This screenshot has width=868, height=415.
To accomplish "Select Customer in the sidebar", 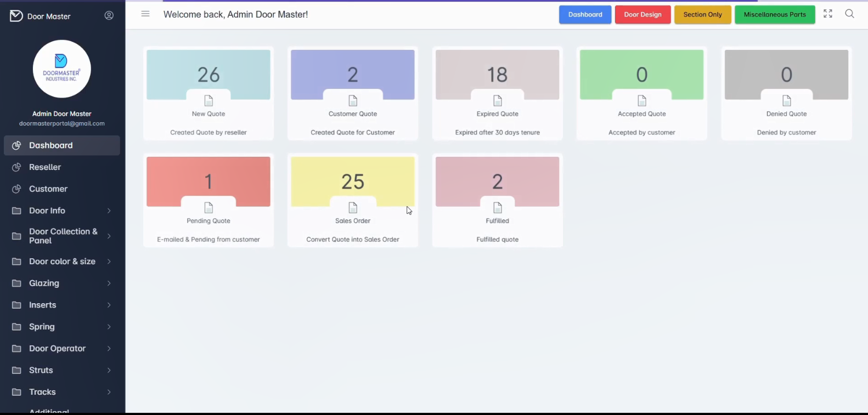I will (x=48, y=189).
